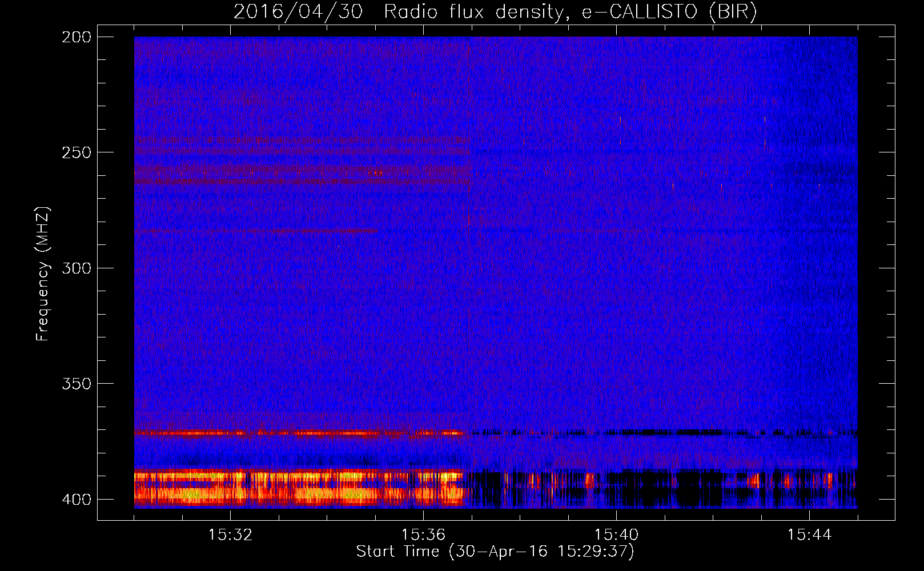This screenshot has width=924, height=571.
Task: Click the 15:40 time tick label
Action: 616,535
